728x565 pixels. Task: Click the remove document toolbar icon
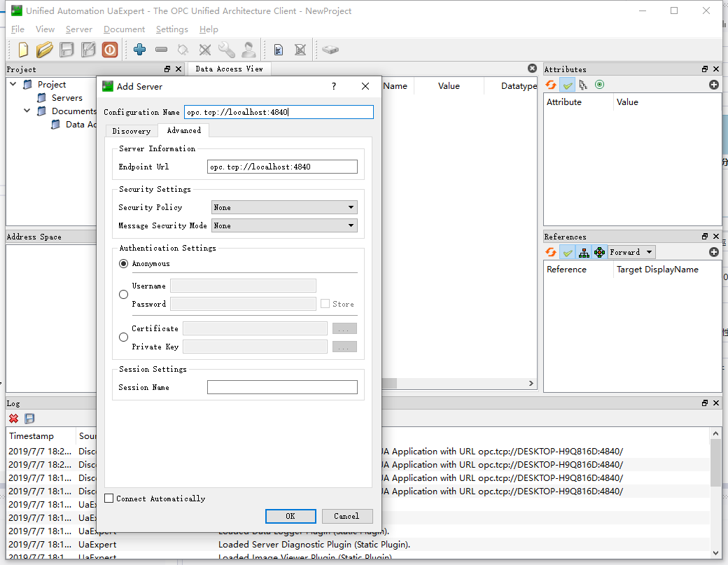point(300,50)
